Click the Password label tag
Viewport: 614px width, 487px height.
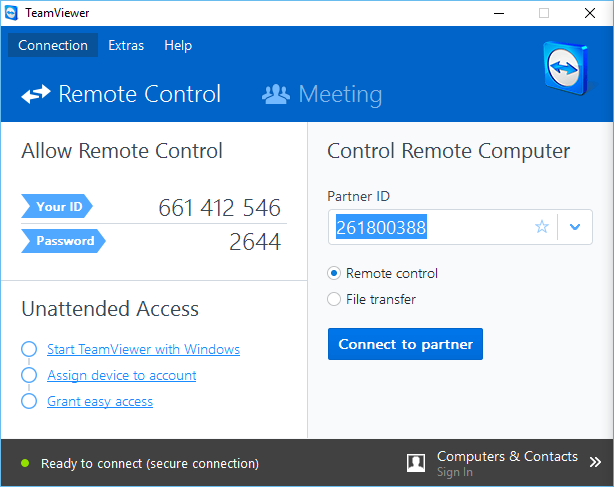coord(63,241)
